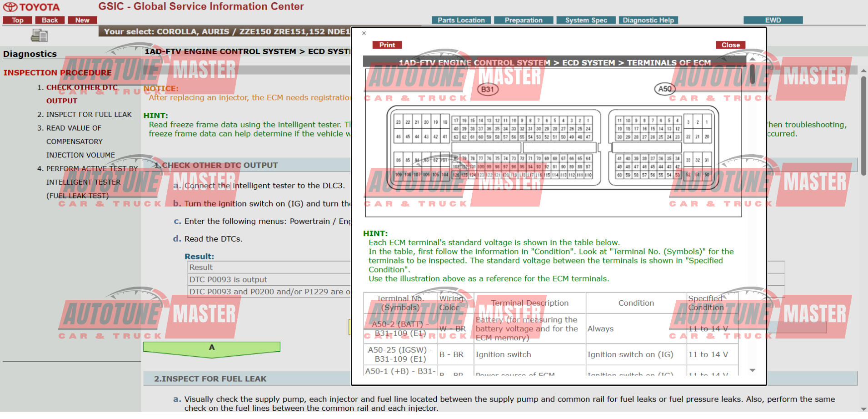The image size is (868, 419).
Task: Click the popup scrollbar up arrow
Action: coord(753,59)
